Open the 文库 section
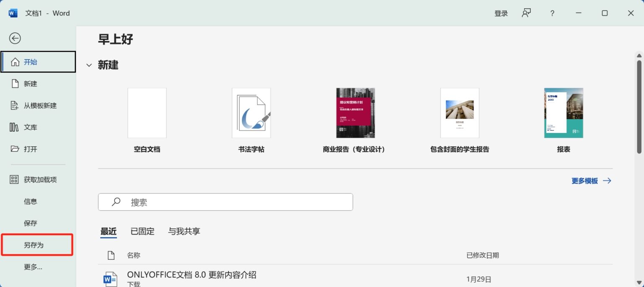Viewport: 644px width, 287px height. pyautogui.click(x=30, y=127)
